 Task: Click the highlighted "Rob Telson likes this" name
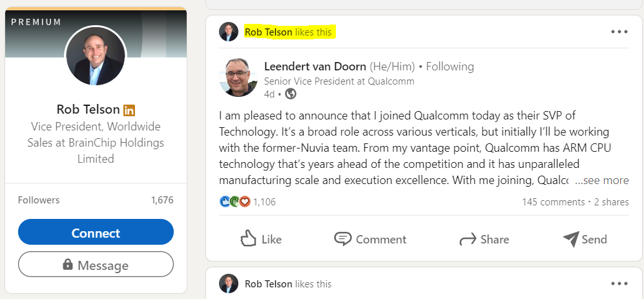pos(268,32)
